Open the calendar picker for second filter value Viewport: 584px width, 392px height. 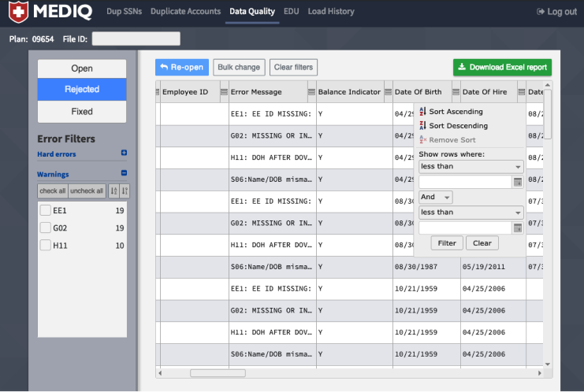click(517, 228)
